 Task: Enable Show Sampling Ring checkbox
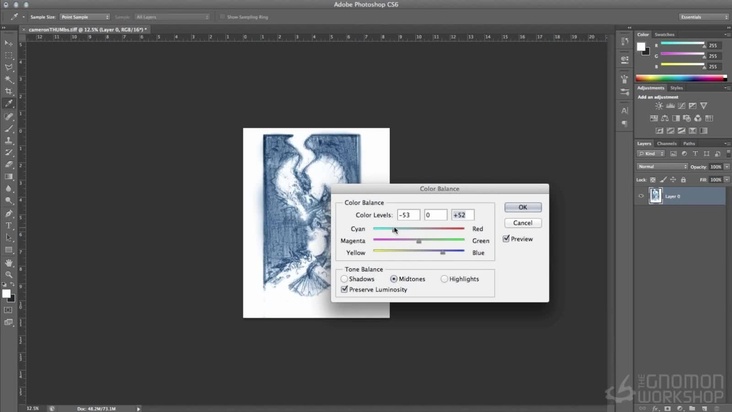(222, 17)
